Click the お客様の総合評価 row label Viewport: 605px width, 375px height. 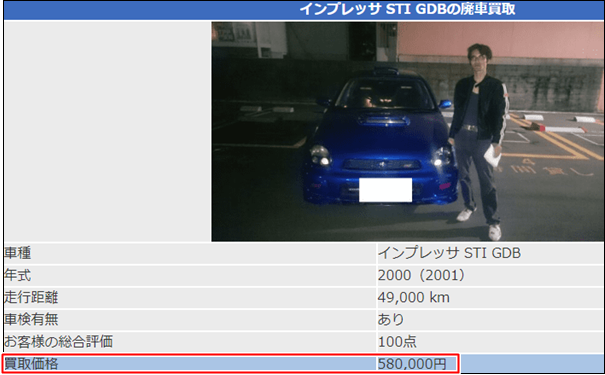(58, 341)
